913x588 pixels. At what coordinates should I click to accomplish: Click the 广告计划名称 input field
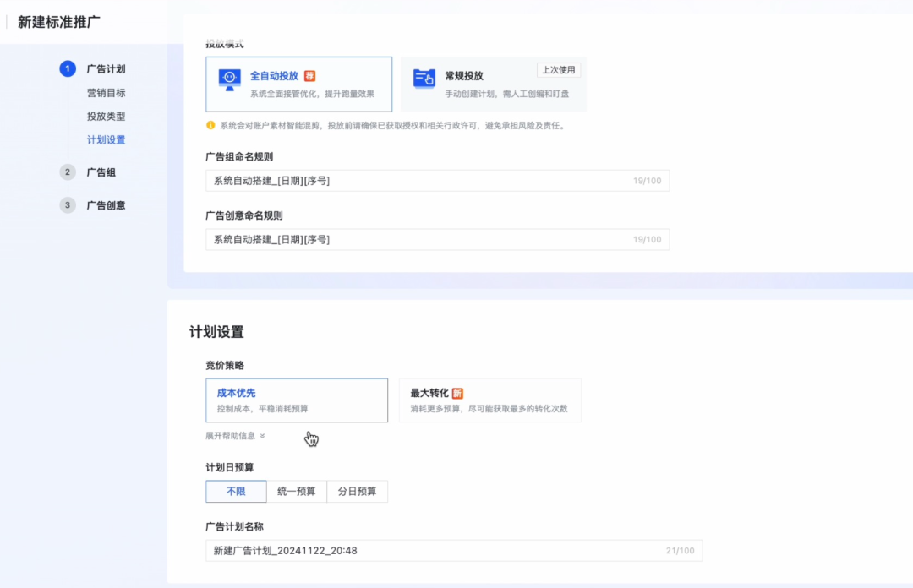(431, 551)
